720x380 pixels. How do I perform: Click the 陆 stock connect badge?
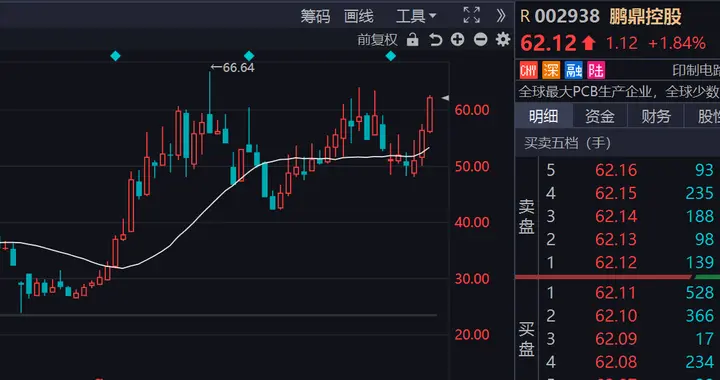596,70
